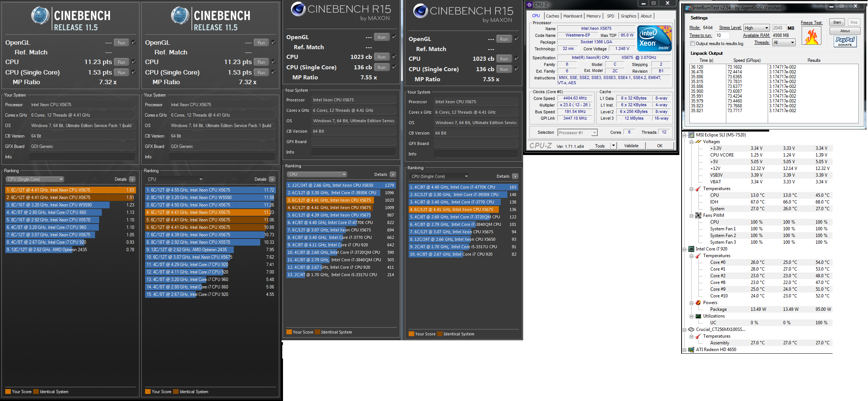Toggle CPU (Single Core) checkmark in 11.5 single-core window
The image size is (868, 401).
click(134, 72)
